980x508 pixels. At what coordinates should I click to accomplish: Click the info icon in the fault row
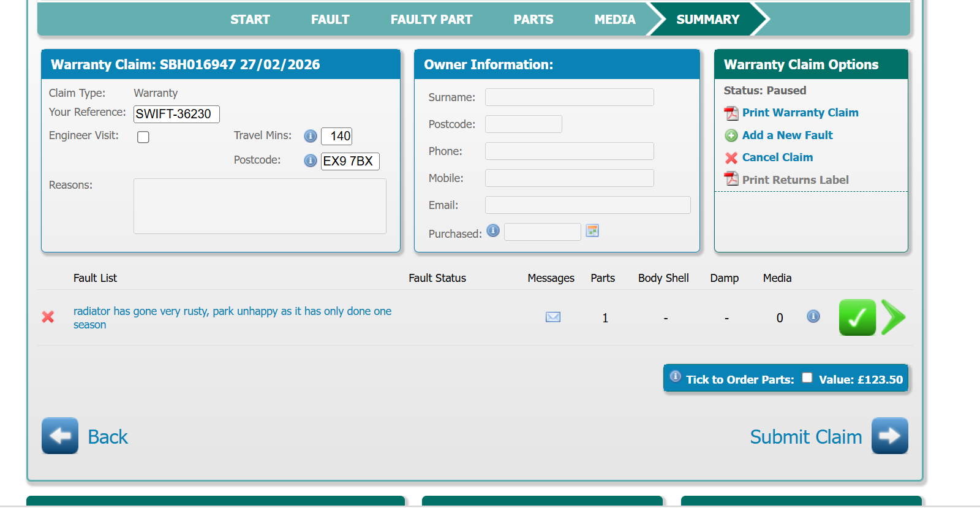pos(813,316)
